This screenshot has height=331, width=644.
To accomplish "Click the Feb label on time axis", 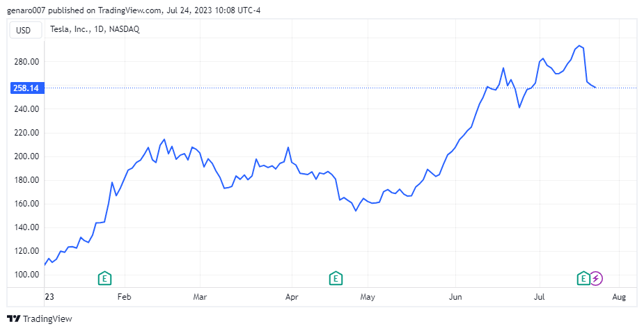I will 125,296.
